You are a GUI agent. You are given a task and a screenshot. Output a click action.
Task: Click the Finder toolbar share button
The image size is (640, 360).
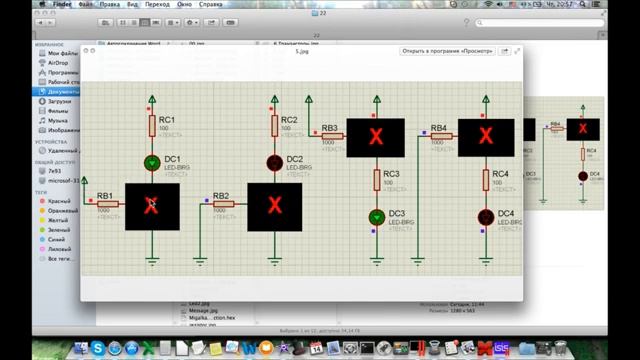pos(211,23)
